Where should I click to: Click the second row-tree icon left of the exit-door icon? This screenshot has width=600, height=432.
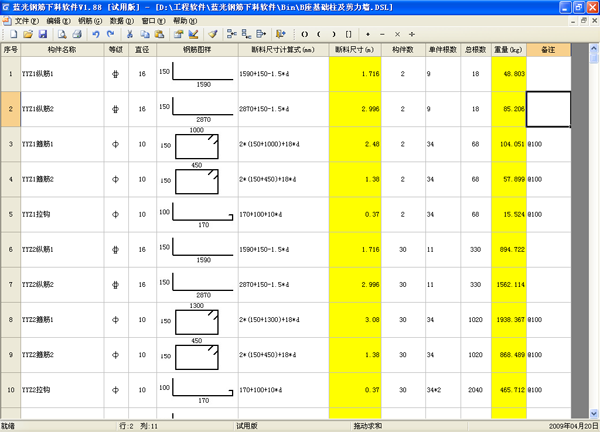tap(246, 34)
